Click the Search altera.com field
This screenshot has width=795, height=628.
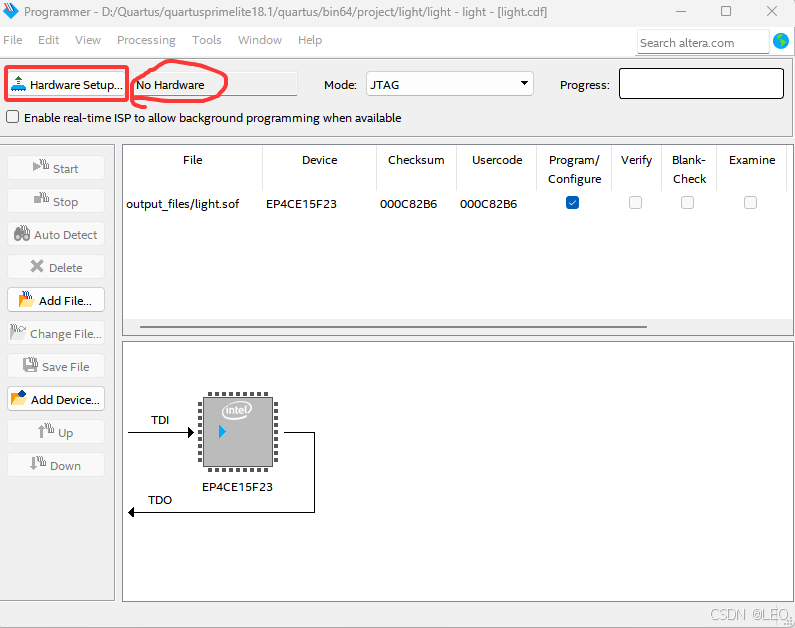click(x=703, y=42)
